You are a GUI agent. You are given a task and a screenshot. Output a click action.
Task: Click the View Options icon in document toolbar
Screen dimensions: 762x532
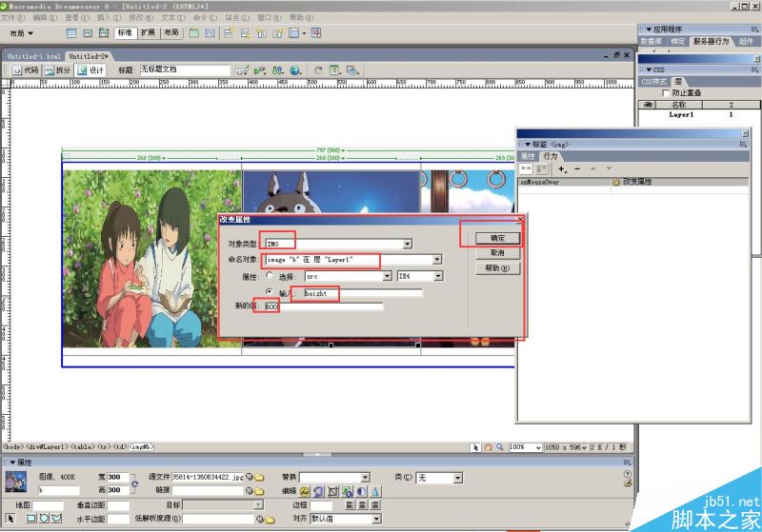click(x=335, y=70)
